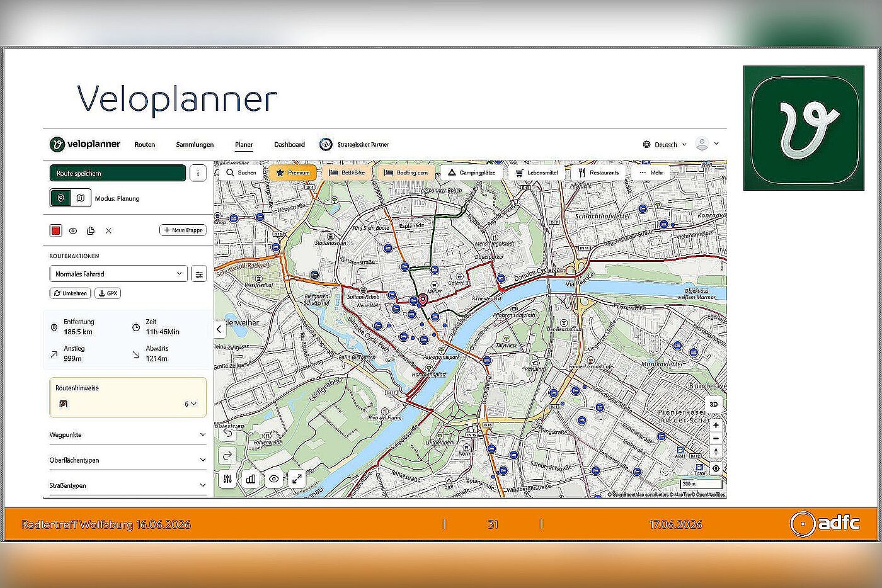Expand the Oberflächentypen section
882x588 pixels.
coord(128,460)
